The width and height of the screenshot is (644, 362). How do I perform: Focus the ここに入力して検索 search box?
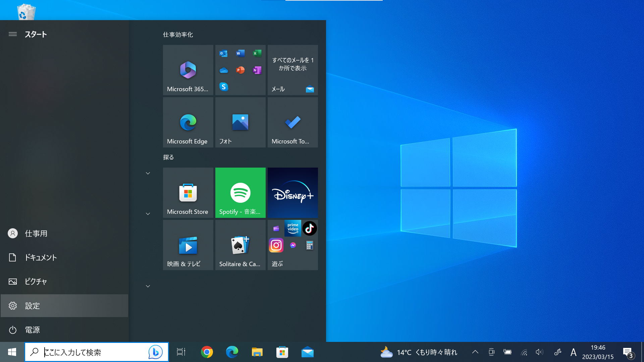click(97, 352)
